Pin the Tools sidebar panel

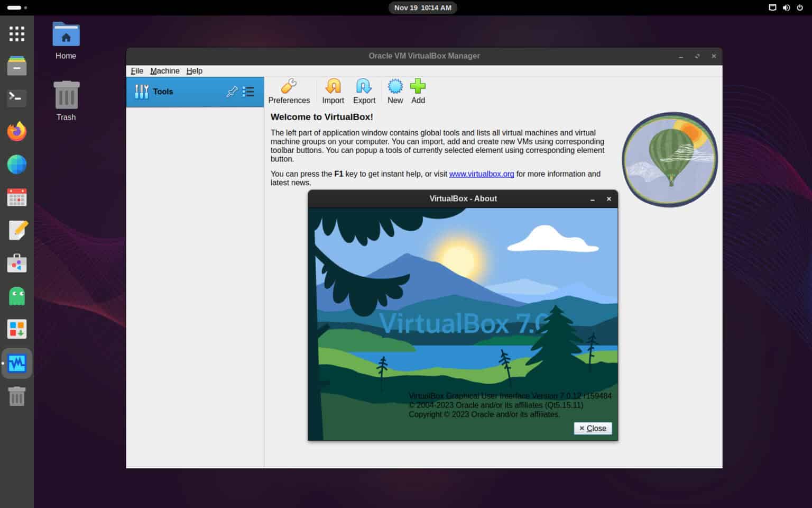tap(232, 91)
